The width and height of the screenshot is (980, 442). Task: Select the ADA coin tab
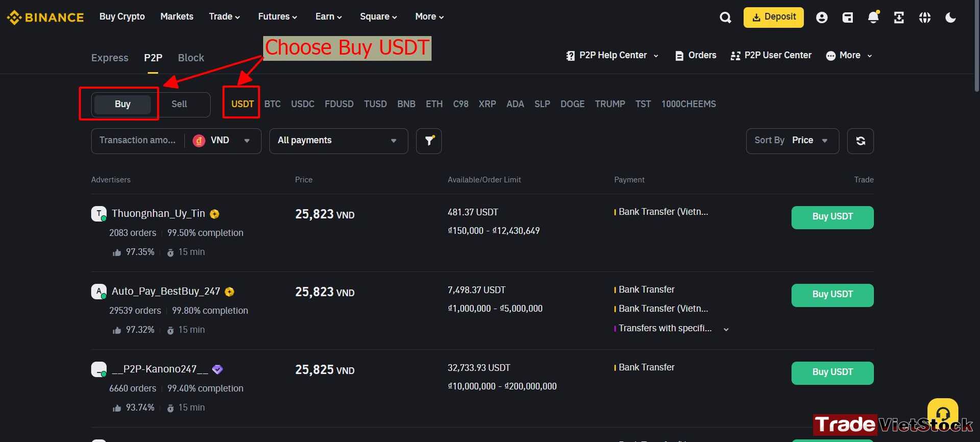(515, 104)
